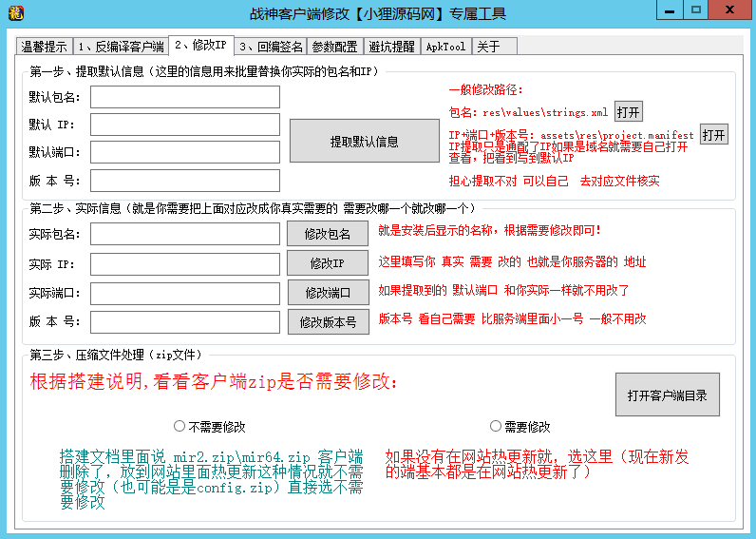Open the 1、反编译客户端 tab
The image size is (756, 539).
[121, 47]
